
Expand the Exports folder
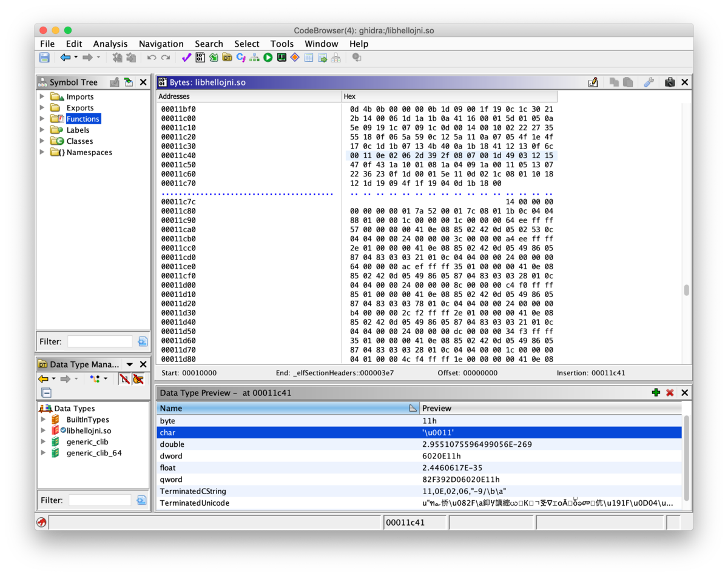pyautogui.click(x=42, y=107)
